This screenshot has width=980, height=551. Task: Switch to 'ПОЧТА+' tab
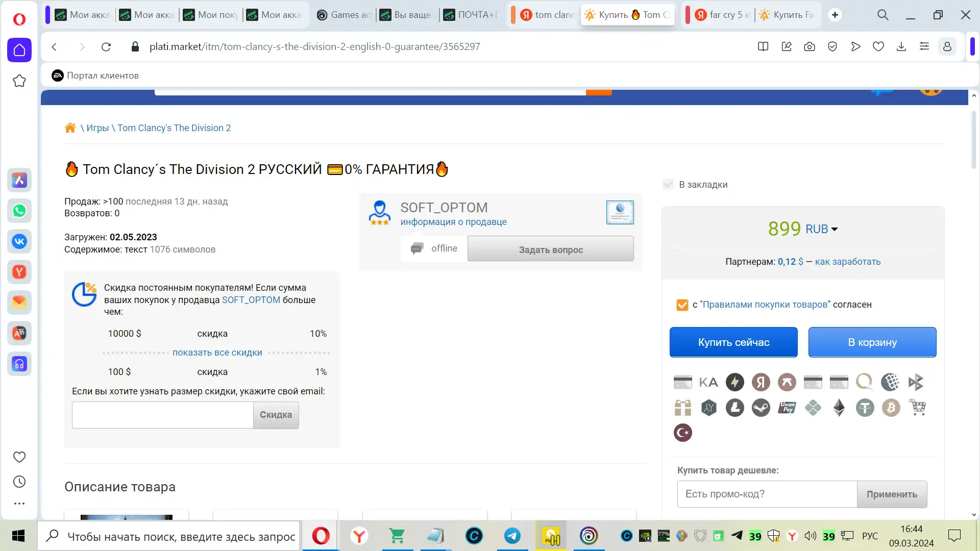click(x=471, y=15)
